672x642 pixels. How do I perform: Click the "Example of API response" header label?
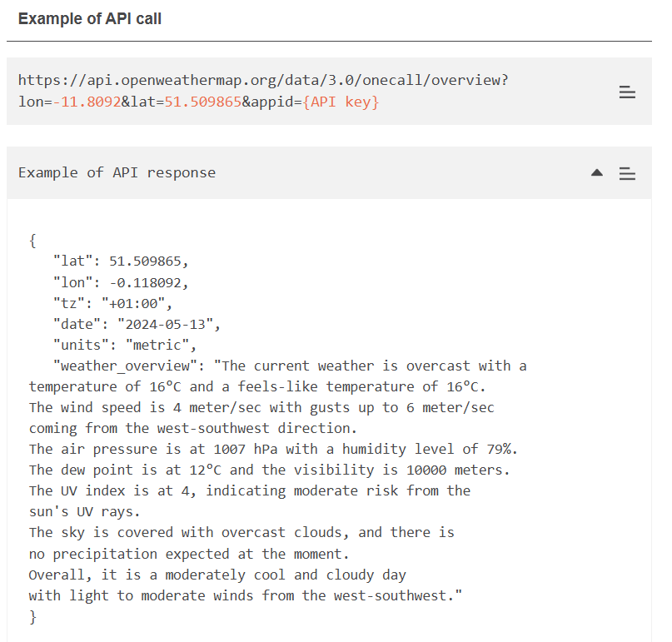117,172
